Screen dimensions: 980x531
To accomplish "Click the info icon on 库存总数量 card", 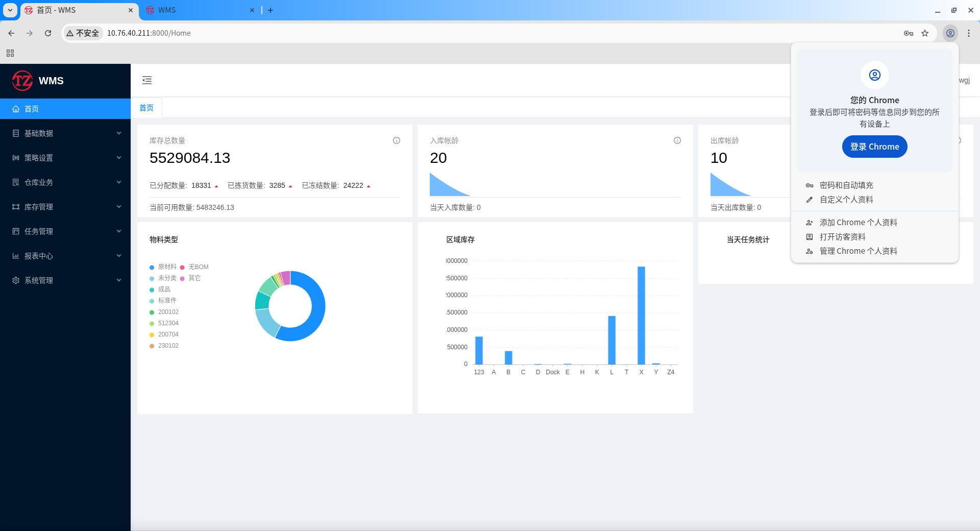I will (397, 140).
